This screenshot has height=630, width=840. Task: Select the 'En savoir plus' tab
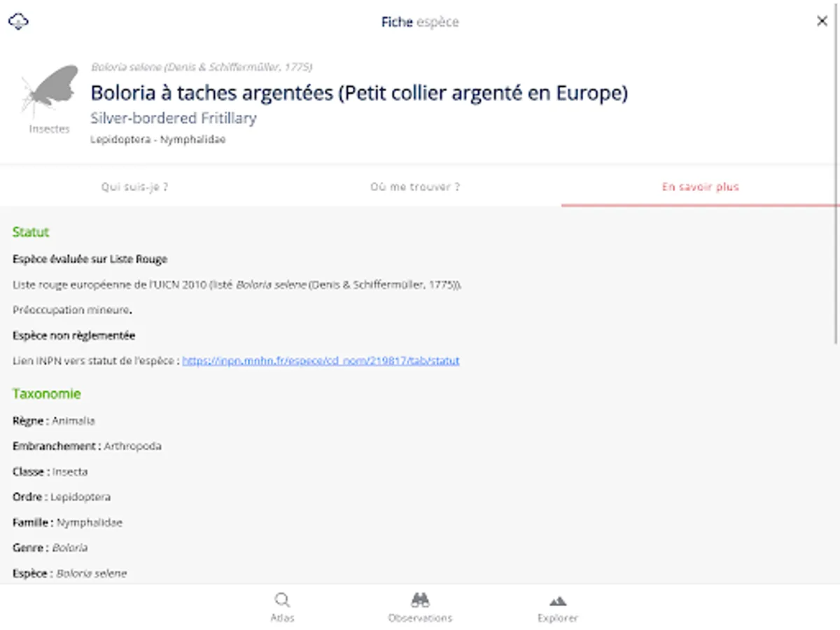[700, 187]
